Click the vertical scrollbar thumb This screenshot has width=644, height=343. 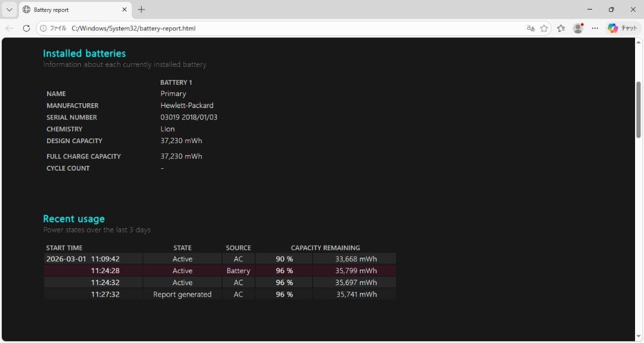[x=639, y=110]
